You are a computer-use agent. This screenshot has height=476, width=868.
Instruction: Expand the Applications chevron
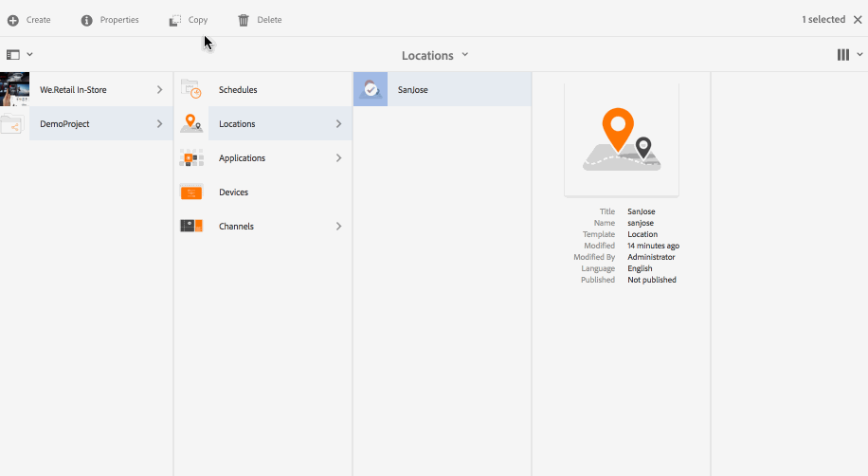tap(339, 158)
